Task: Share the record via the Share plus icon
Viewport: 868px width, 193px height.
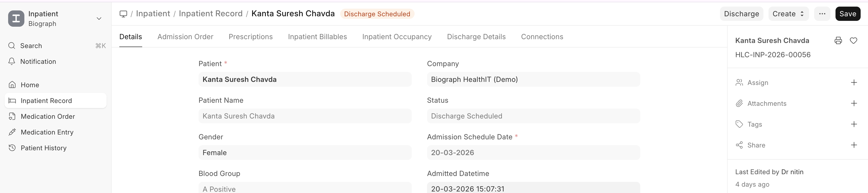Action: [x=854, y=145]
